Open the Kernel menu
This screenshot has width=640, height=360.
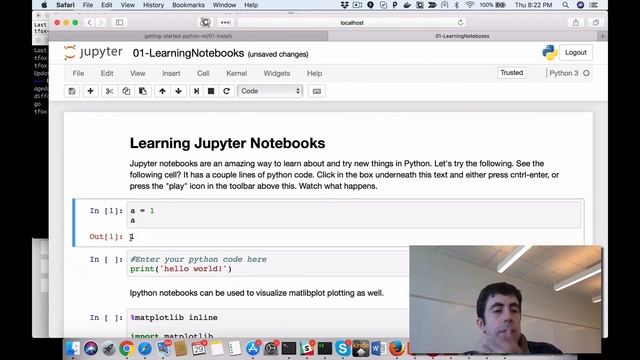[x=237, y=73]
